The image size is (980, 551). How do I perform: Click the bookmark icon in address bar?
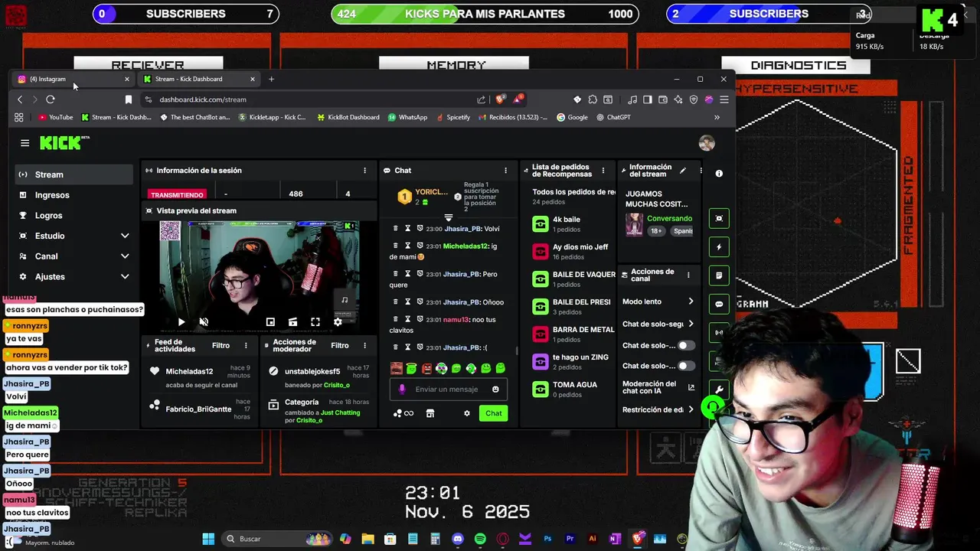click(x=129, y=99)
